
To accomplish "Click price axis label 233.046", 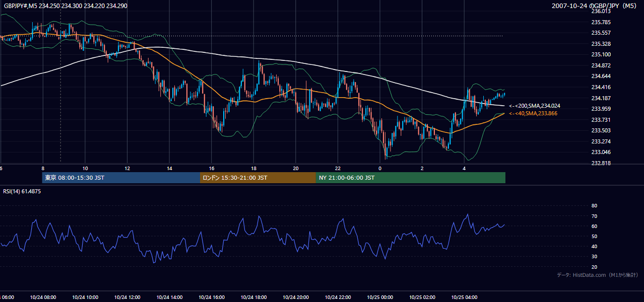I will pos(601,152).
